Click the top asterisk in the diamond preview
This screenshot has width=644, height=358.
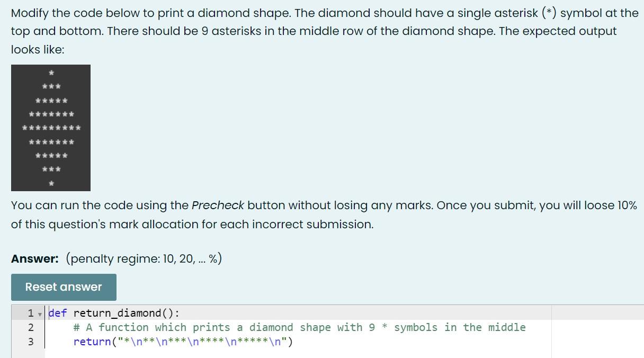pyautogui.click(x=51, y=71)
